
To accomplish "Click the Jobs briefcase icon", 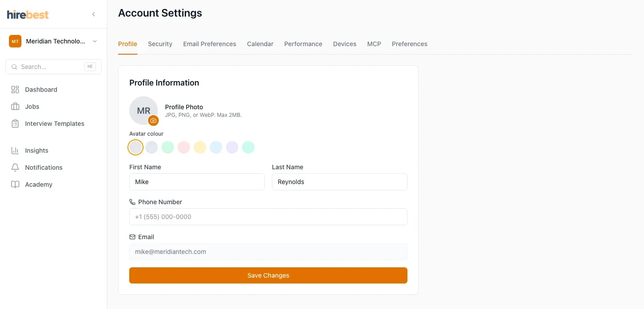I will [15, 107].
